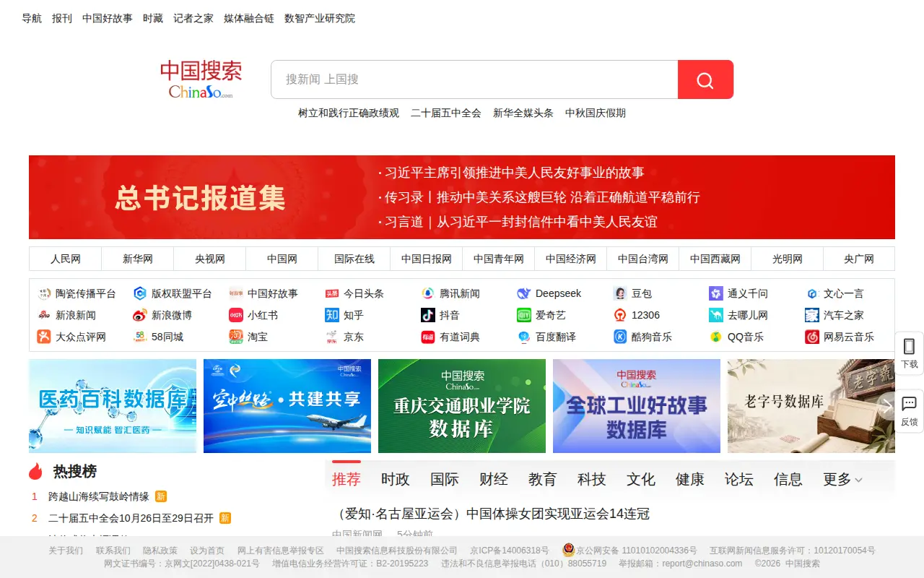Open 今日头条 icon
The height and width of the screenshot is (578, 924).
332,293
